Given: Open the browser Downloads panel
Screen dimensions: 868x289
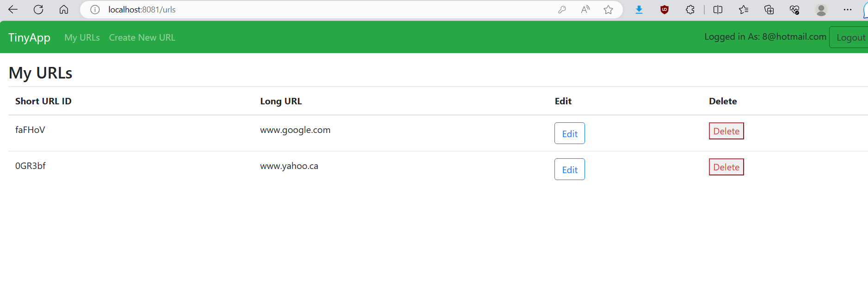Looking at the screenshot, I should tap(639, 9).
